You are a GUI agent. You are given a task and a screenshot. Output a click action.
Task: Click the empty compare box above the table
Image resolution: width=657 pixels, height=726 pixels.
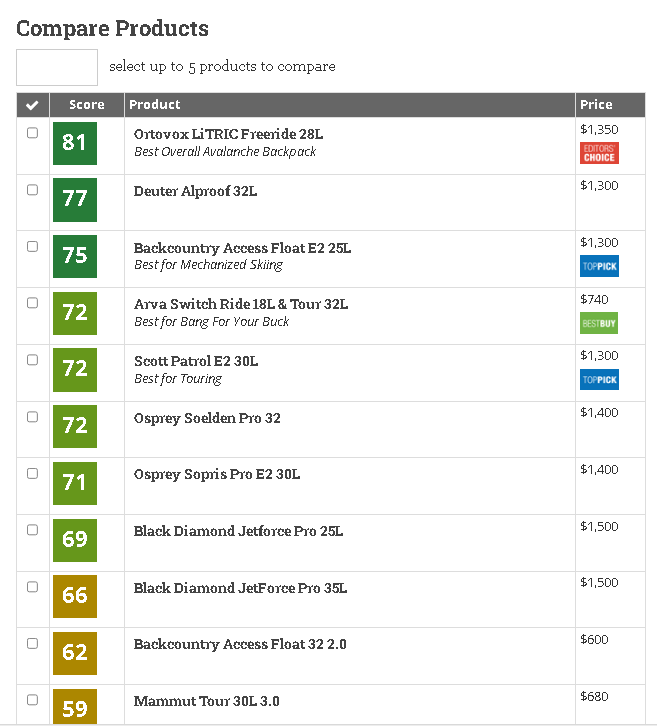57,68
